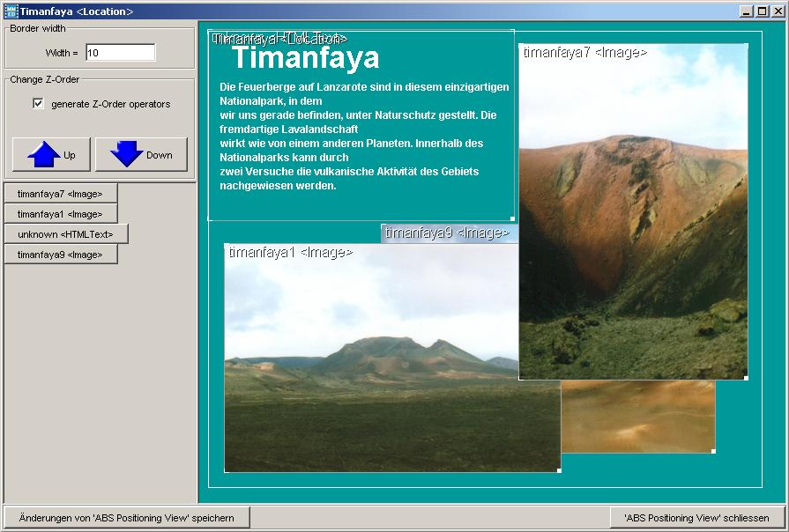Viewport: 789px width, 532px height.
Task: Click the 'Width =' label
Action: (x=62, y=53)
